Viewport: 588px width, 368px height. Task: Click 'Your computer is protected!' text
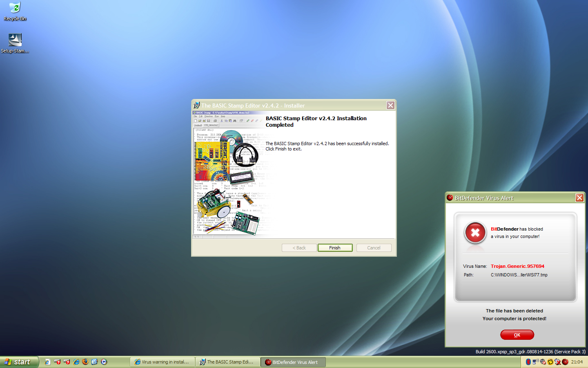(x=514, y=319)
